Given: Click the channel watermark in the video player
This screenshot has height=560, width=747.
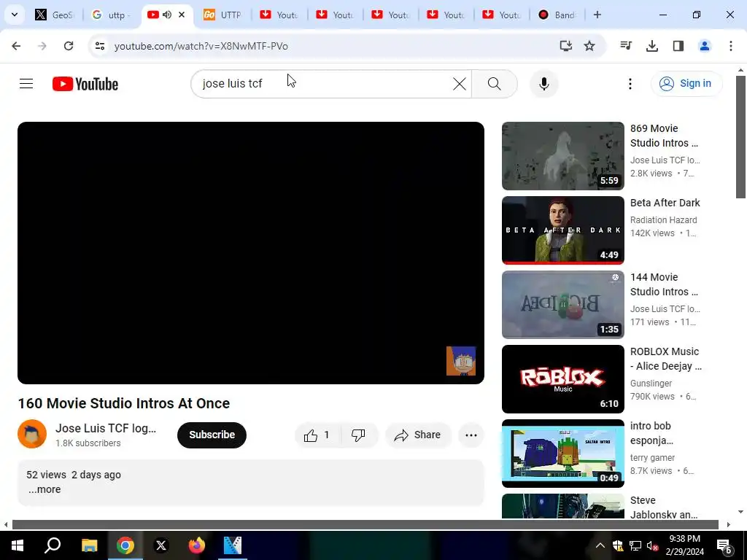Looking at the screenshot, I should coord(461,361).
